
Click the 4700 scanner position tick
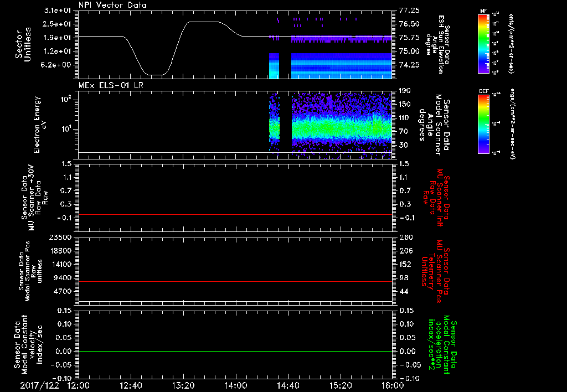pos(62,291)
